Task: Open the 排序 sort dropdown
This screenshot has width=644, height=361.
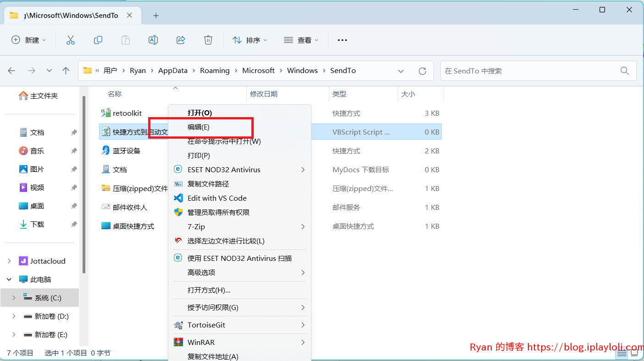Action: pos(250,40)
